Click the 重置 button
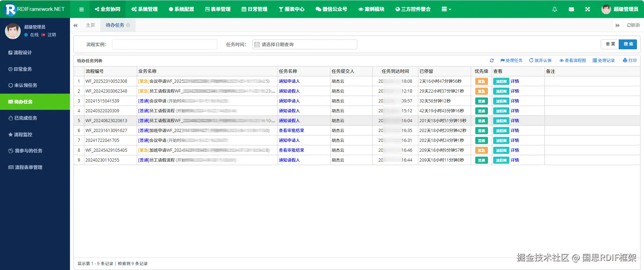The image size is (644, 270). coord(610,44)
